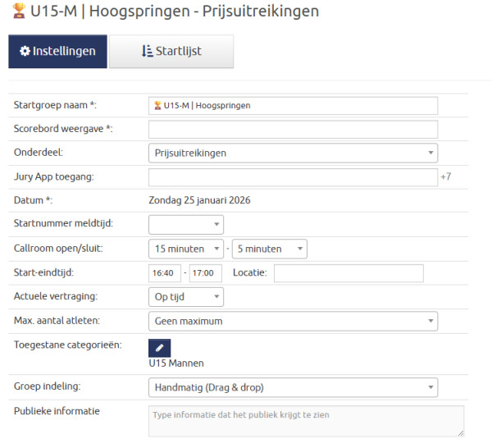Expand the Onderdeel dropdown showing Prijsuitreikingen
This screenshot has width=492, height=448.
point(293,153)
